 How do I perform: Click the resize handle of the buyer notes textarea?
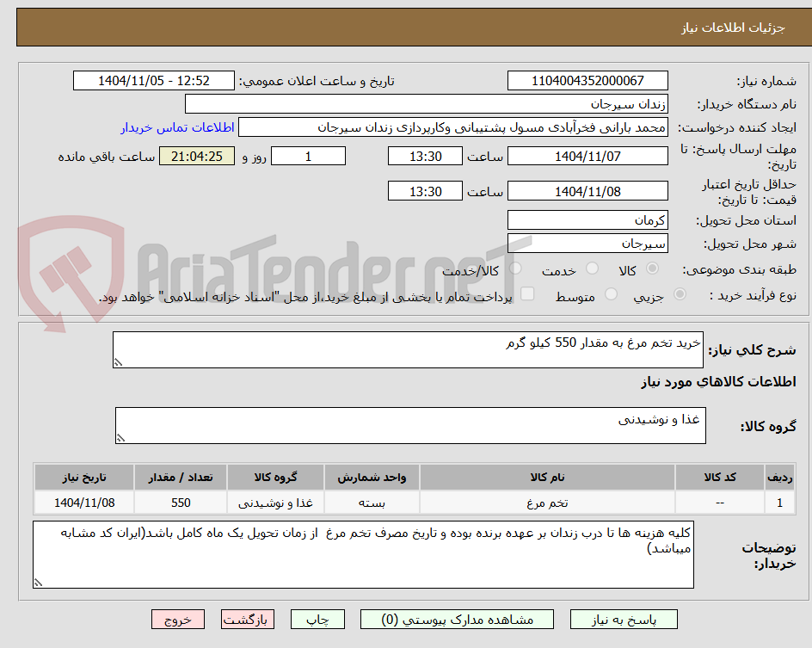(38, 583)
